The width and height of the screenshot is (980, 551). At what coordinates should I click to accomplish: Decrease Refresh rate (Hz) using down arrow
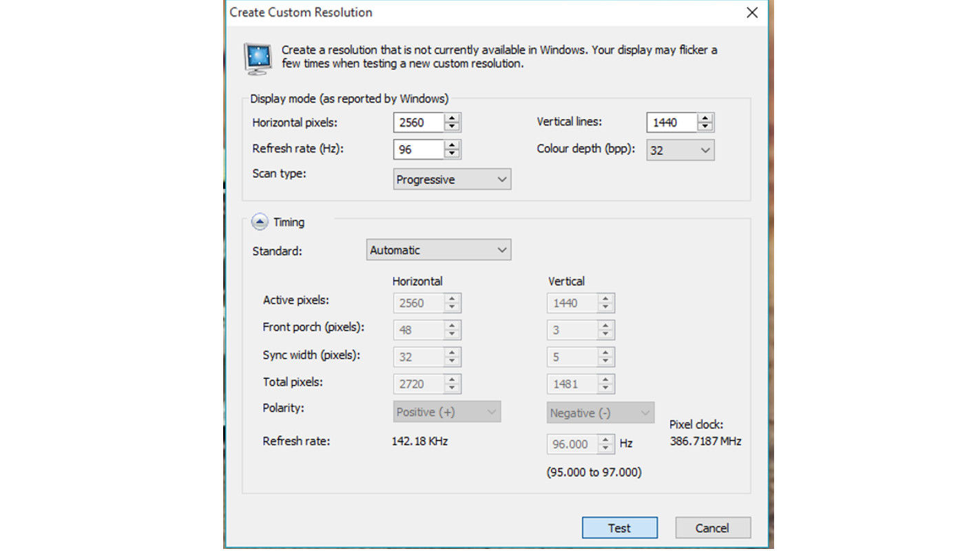pos(452,154)
